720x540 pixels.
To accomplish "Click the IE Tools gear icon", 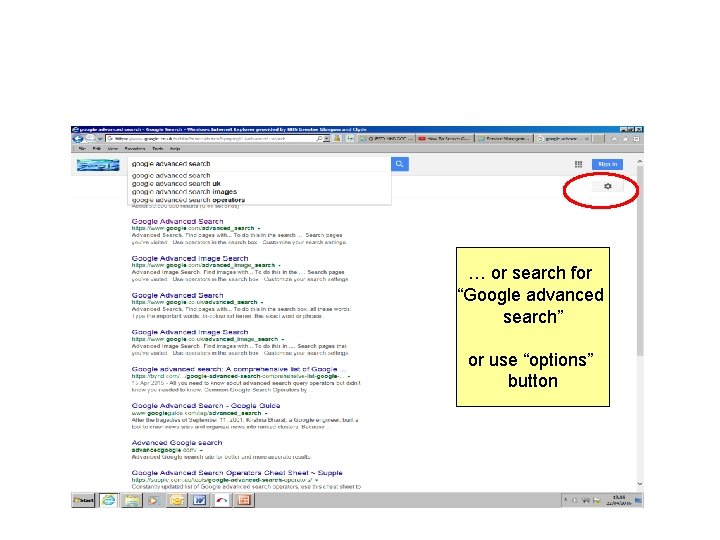I will (636, 139).
